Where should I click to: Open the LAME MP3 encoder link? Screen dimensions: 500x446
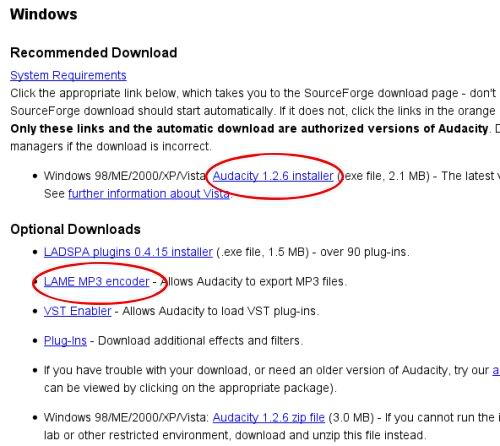point(96,282)
